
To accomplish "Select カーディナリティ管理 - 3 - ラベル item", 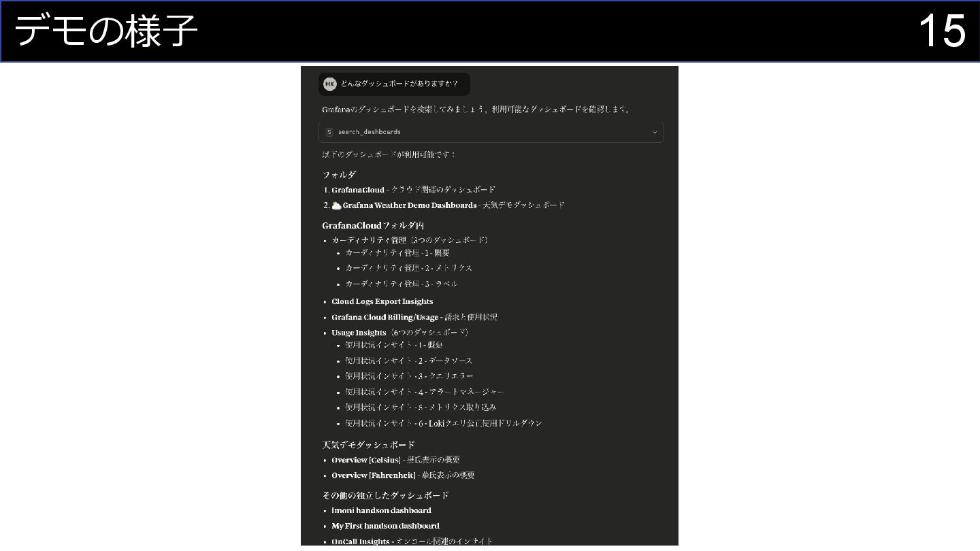I will coord(402,284).
